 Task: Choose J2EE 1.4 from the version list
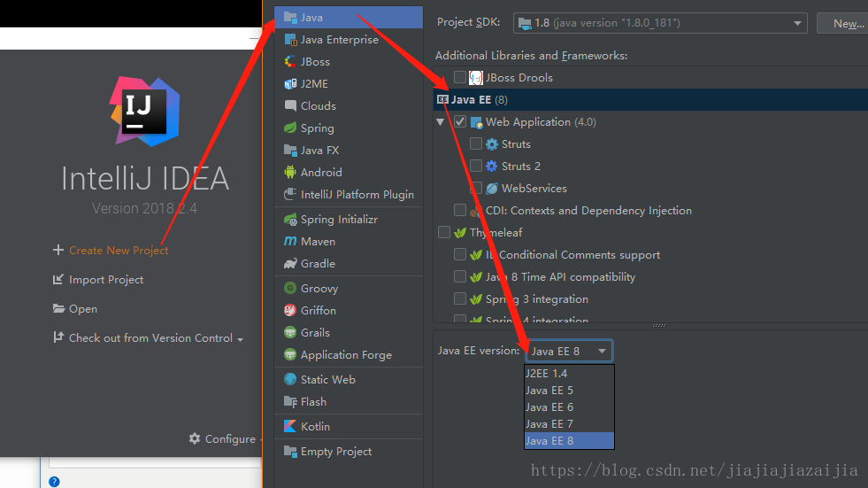click(x=569, y=374)
